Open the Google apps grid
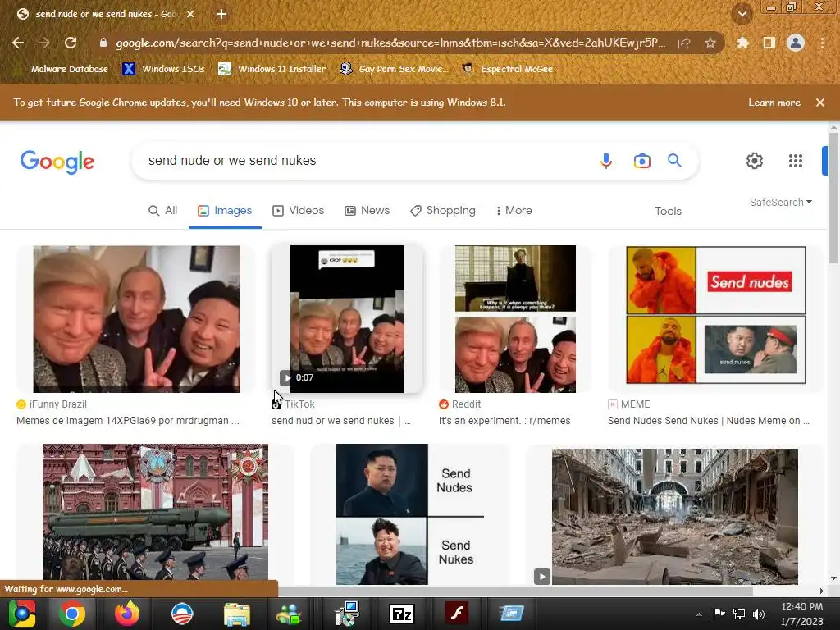 pyautogui.click(x=796, y=161)
